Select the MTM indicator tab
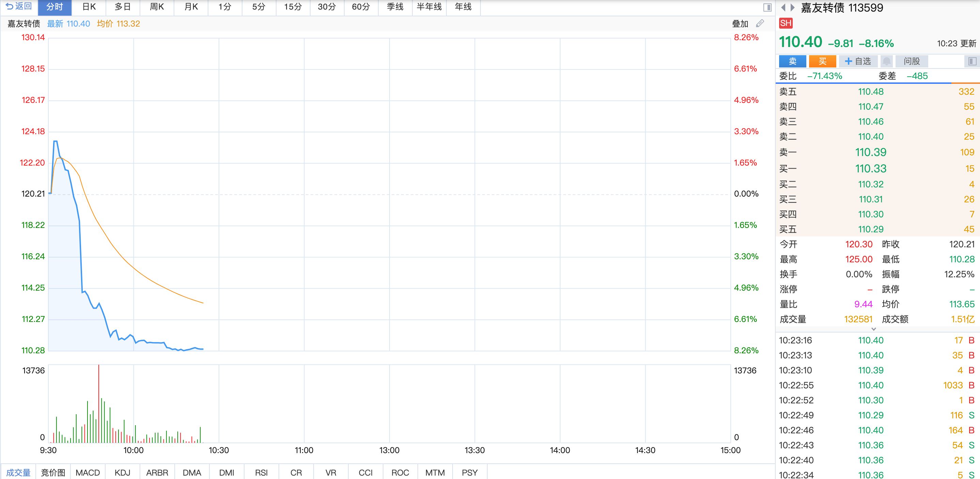Screen dimensions: 980x479 coord(435,473)
